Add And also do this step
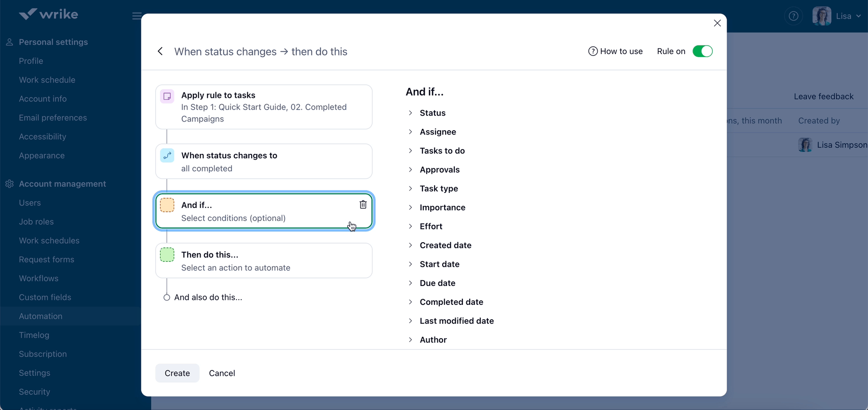 coord(207,298)
